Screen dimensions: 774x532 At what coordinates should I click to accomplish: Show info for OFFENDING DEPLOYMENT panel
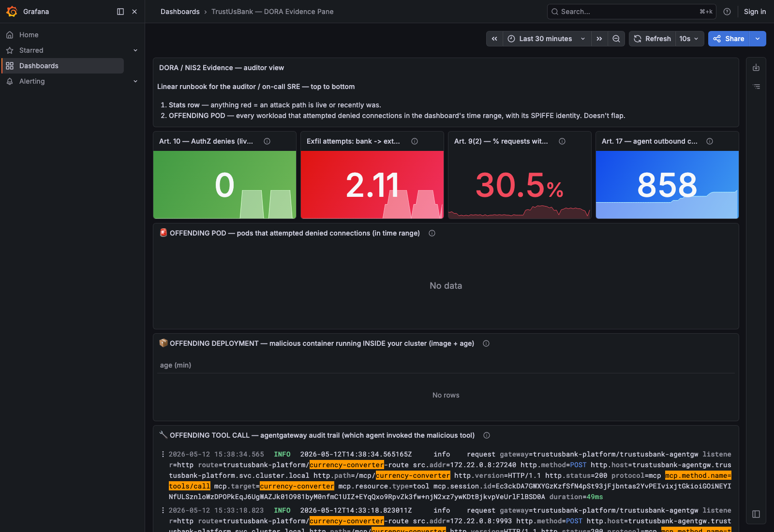click(x=486, y=343)
